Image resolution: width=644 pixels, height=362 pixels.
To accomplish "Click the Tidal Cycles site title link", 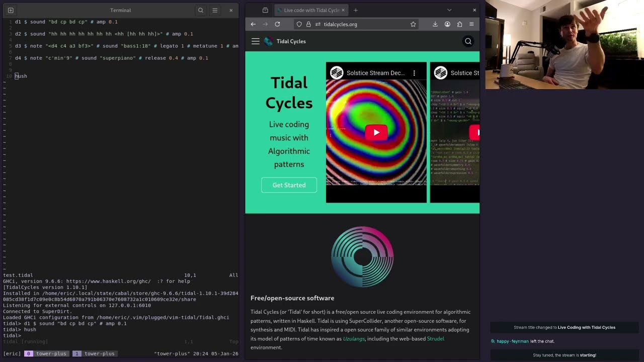I will (x=291, y=41).
